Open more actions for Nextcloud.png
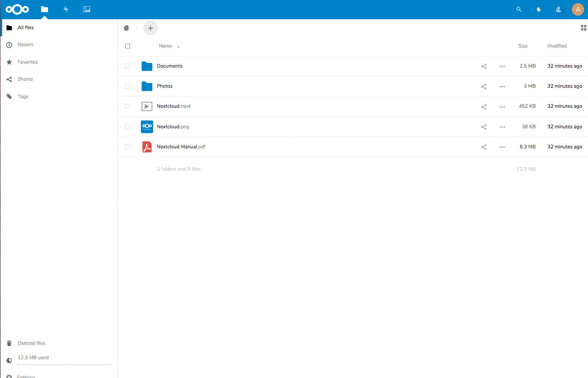Viewport: 588px width, 378px height. [x=502, y=127]
